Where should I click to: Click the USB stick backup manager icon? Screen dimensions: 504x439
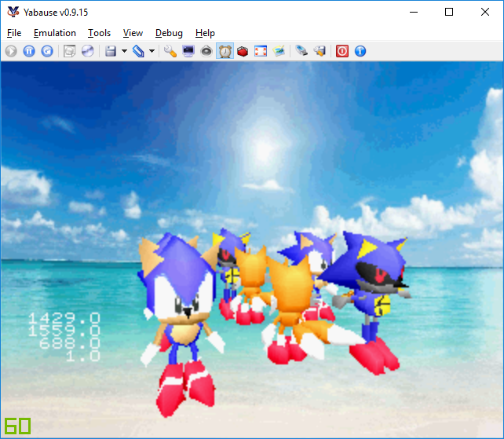pyautogui.click(x=301, y=51)
